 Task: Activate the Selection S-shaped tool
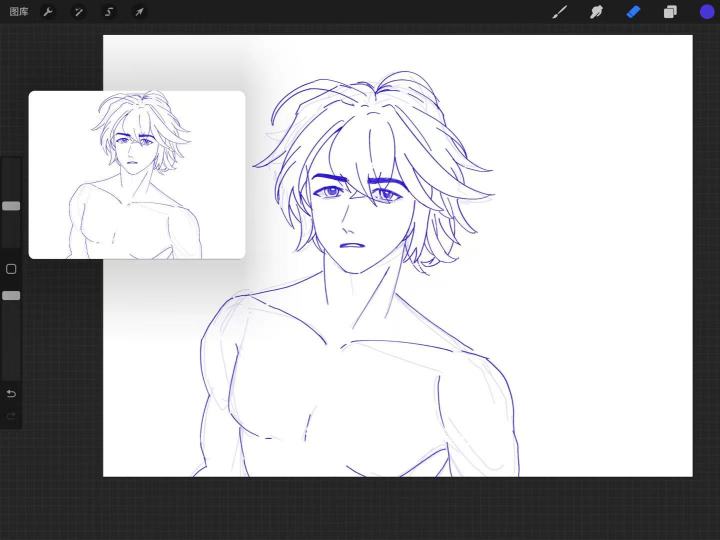(x=109, y=11)
